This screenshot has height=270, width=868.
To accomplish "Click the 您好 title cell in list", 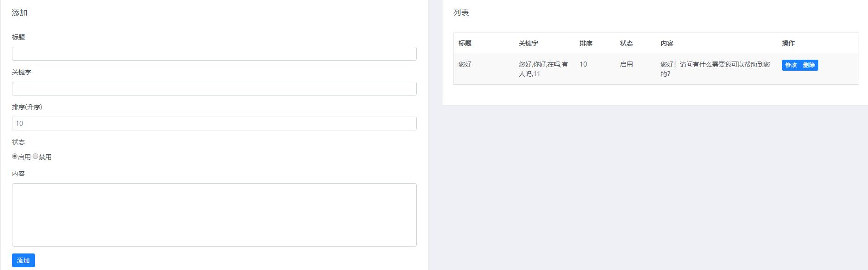I will coord(465,64).
